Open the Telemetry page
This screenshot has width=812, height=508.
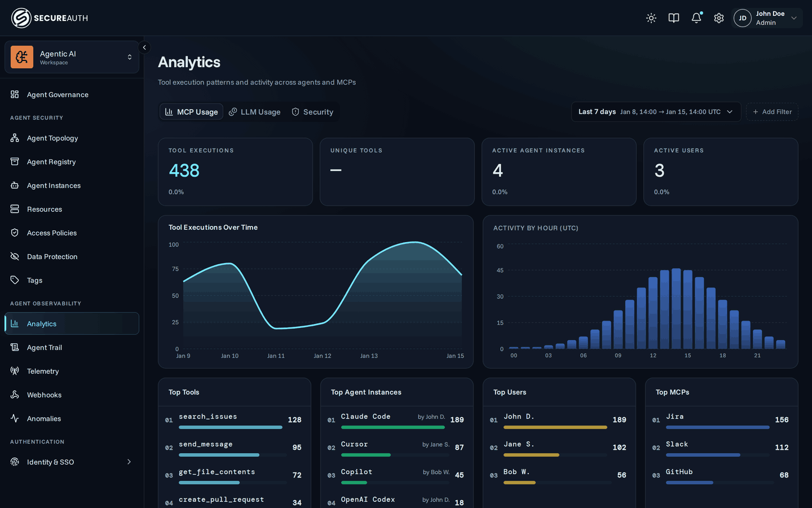point(72,371)
